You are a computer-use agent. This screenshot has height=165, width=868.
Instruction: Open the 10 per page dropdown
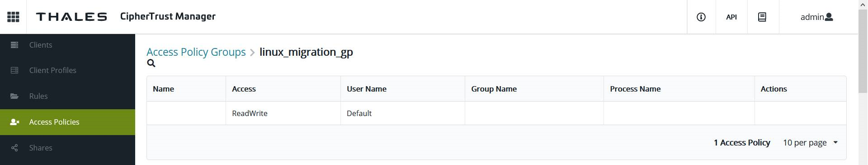[810, 142]
